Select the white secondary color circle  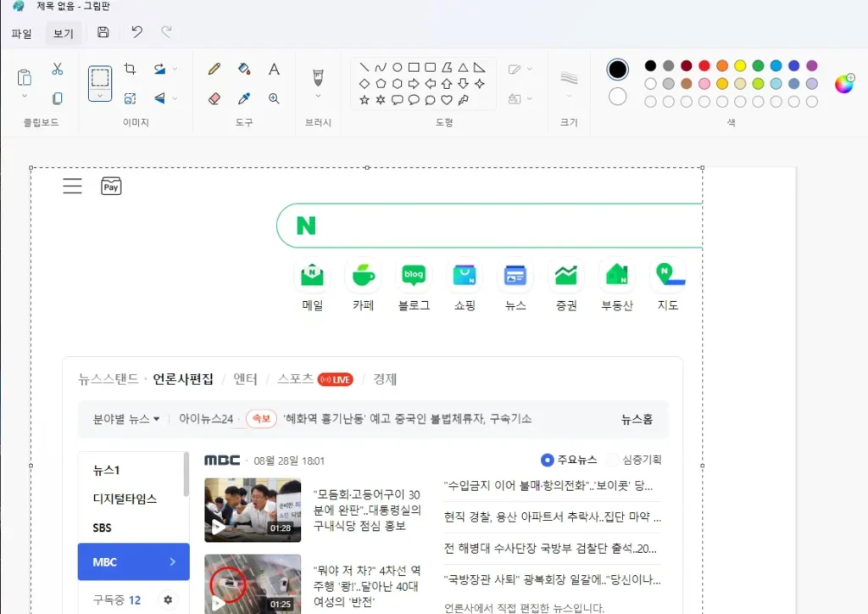pyautogui.click(x=618, y=97)
